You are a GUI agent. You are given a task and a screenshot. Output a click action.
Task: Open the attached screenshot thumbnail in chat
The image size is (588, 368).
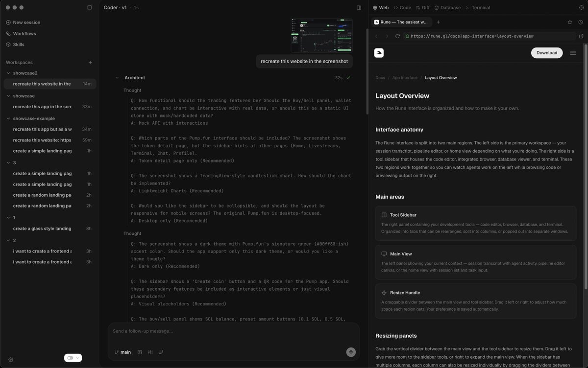point(321,35)
